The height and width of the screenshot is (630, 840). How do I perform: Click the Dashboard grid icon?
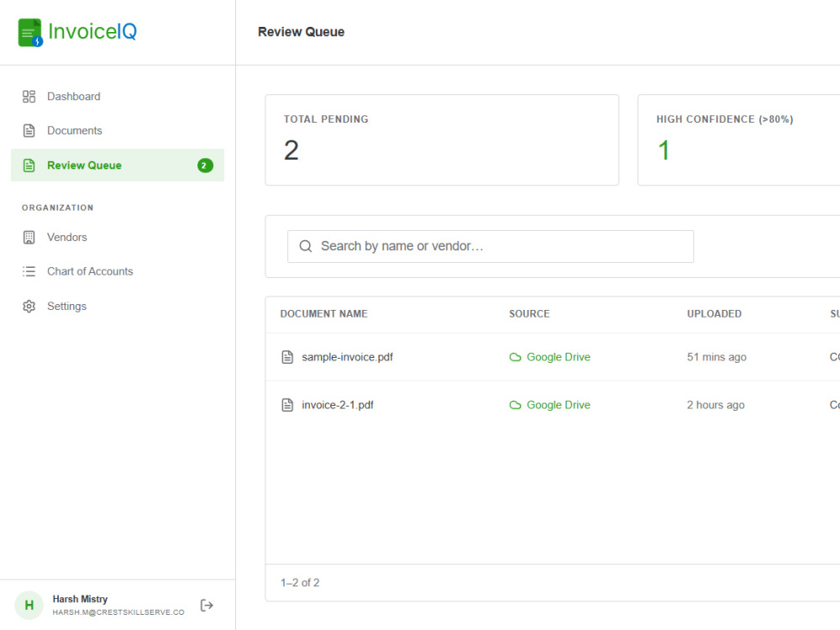[29, 97]
